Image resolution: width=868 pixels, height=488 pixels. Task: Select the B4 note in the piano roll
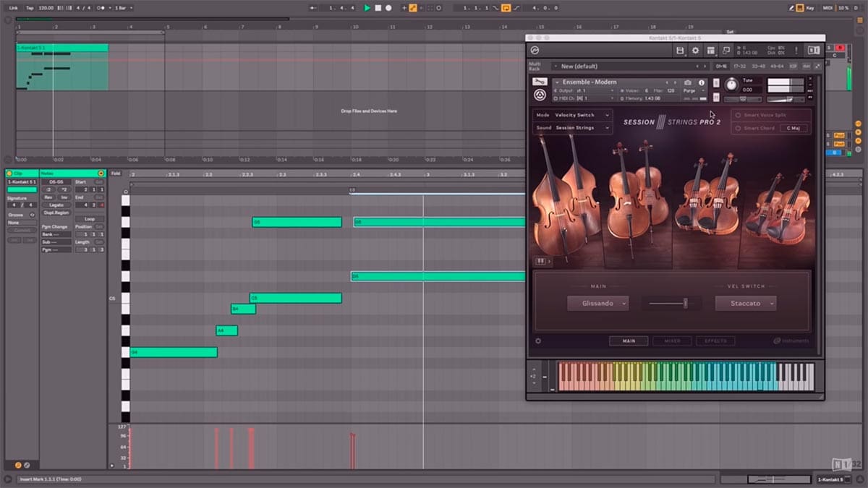[x=243, y=309]
